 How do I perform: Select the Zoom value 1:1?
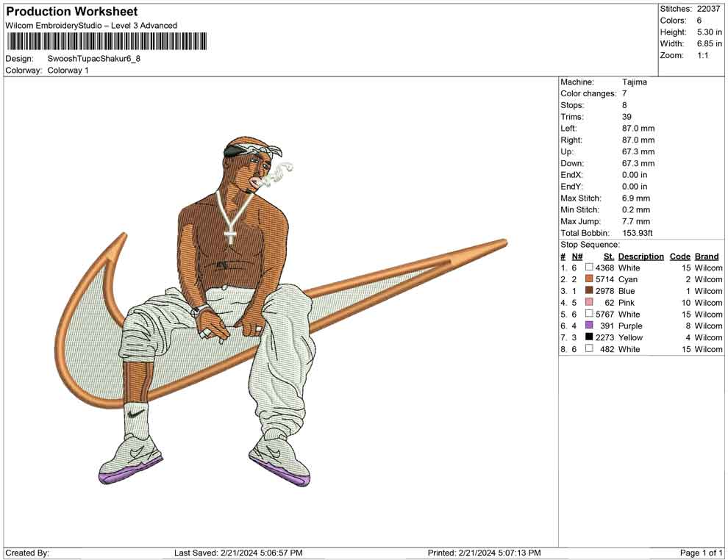point(703,55)
